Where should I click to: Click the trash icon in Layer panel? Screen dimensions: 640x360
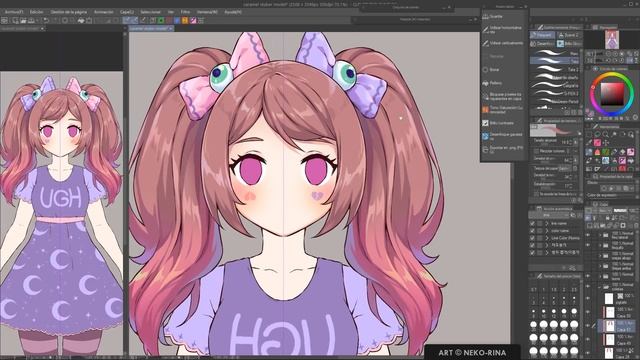[636, 225]
